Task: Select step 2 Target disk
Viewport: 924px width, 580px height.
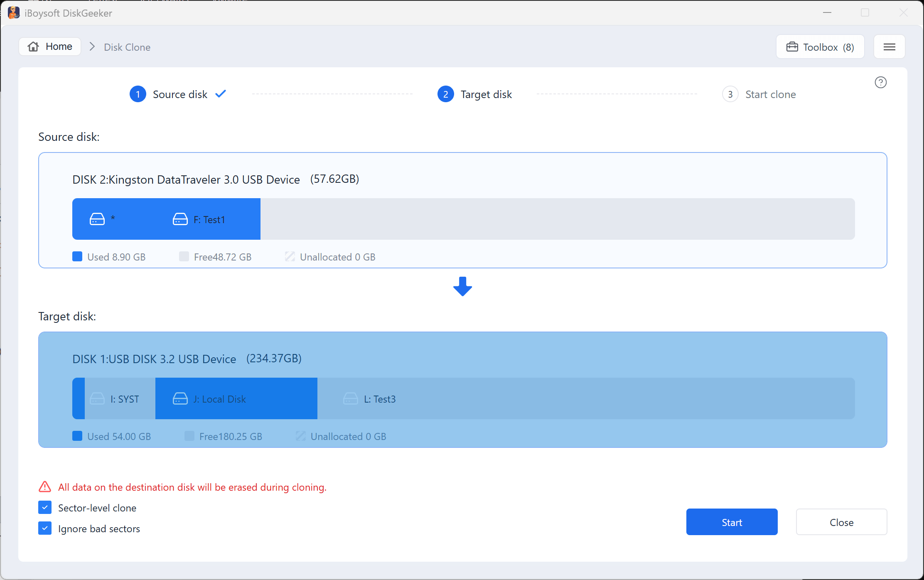Action: coord(474,94)
